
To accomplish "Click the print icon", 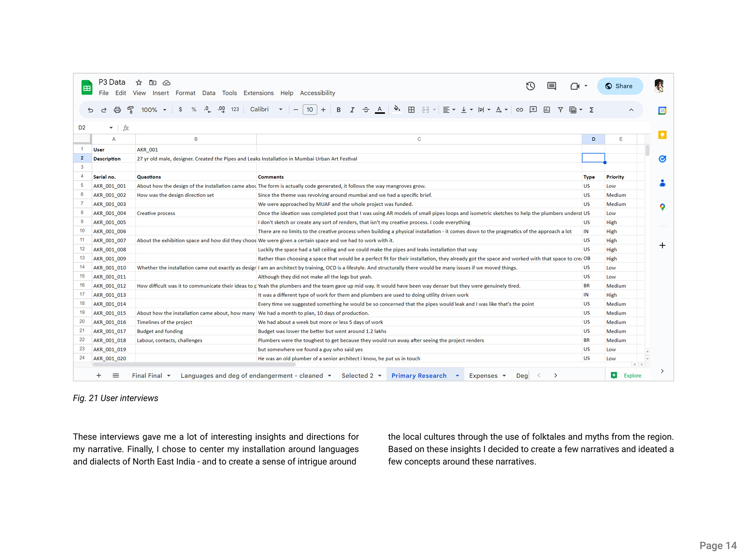I will click(117, 110).
